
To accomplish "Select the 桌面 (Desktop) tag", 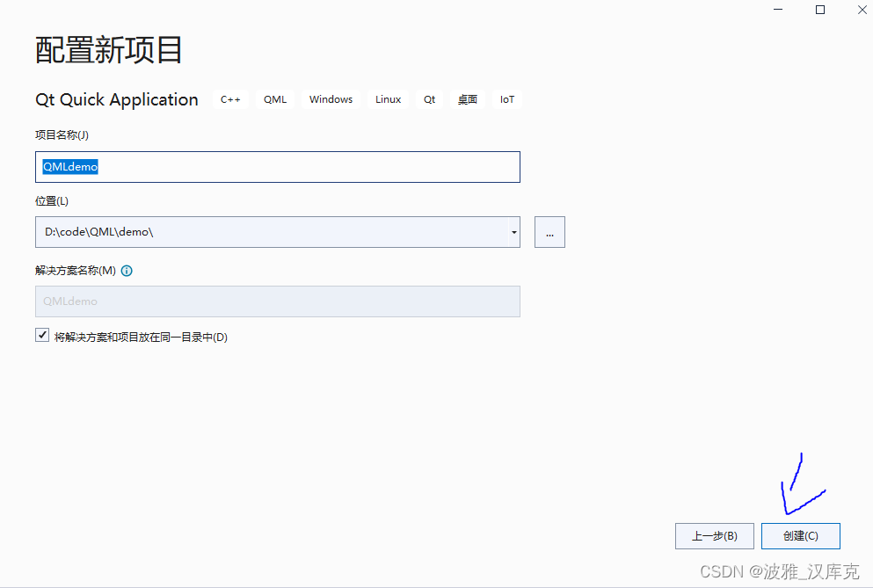I will (467, 99).
